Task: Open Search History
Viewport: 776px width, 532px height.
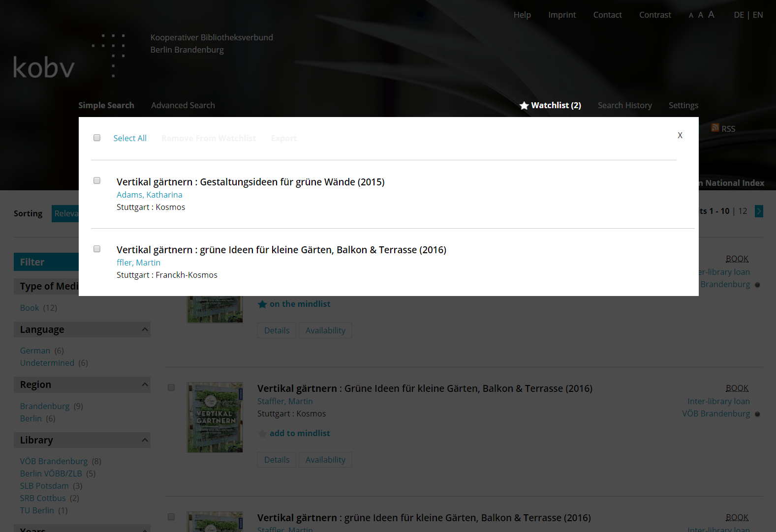Action: pos(624,105)
